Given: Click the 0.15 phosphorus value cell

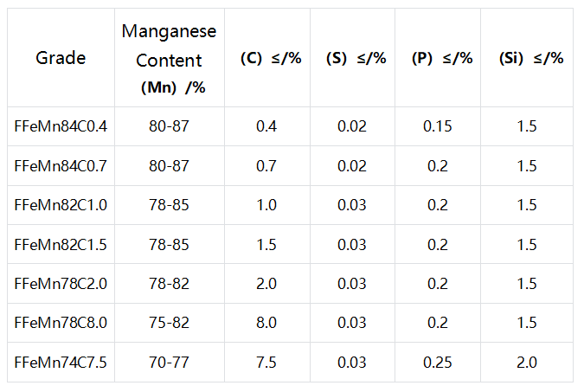Looking at the screenshot, I should [x=438, y=126].
